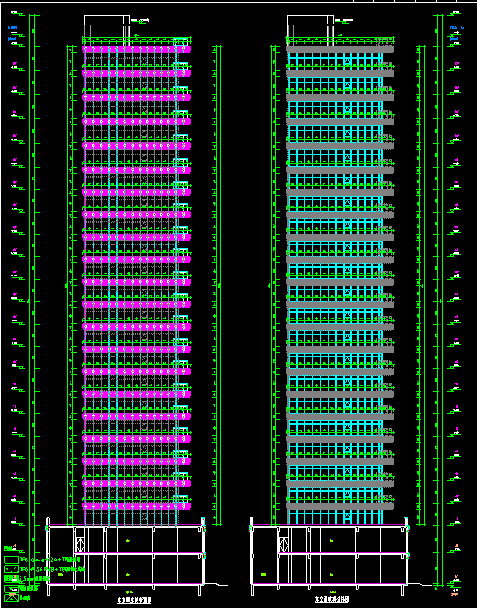The image size is (477, 608).
Task: Select the lowest magenta floor band on left tower
Action: (137, 506)
